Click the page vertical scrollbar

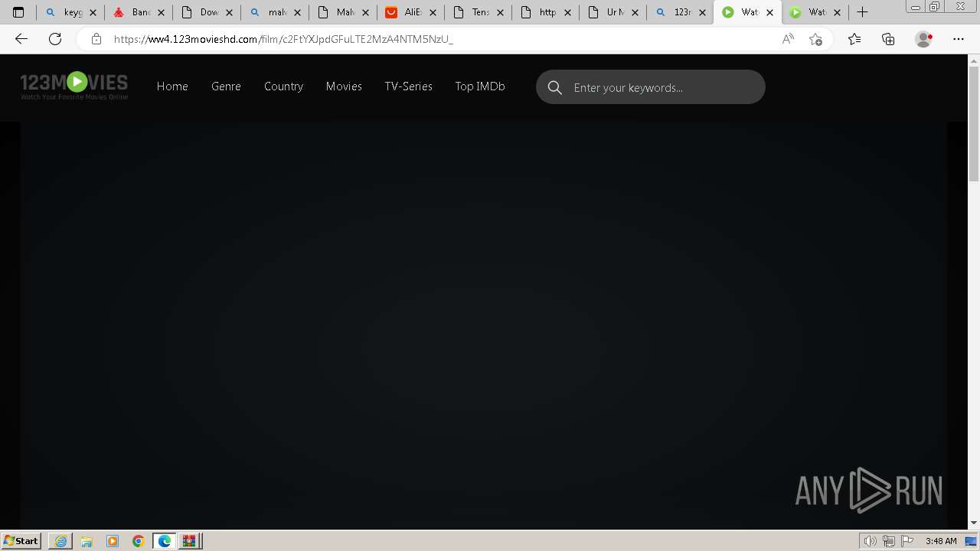pos(974,124)
